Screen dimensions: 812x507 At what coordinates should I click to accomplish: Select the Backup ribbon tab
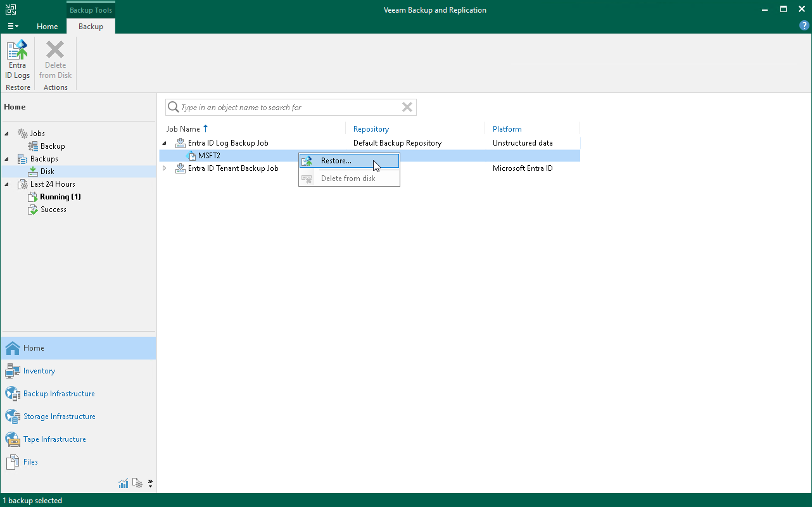pyautogui.click(x=91, y=27)
